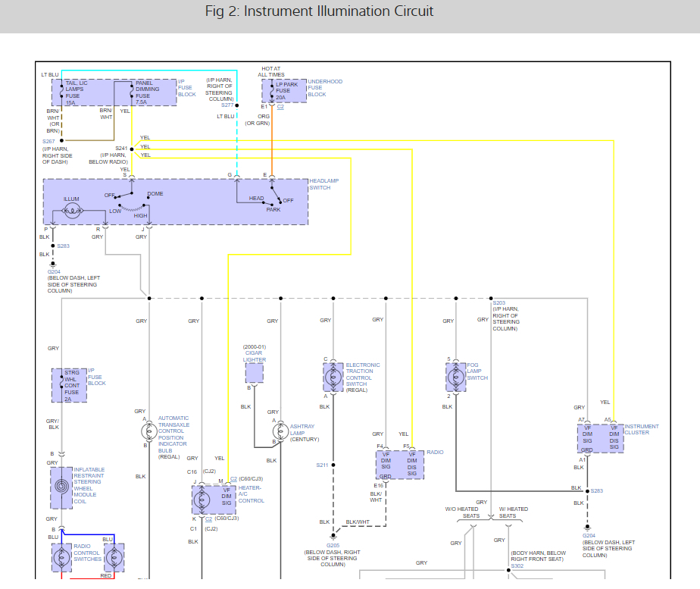Select the Panel Dimming Fuse 7.5A
The image size is (700, 589).
pos(144,90)
